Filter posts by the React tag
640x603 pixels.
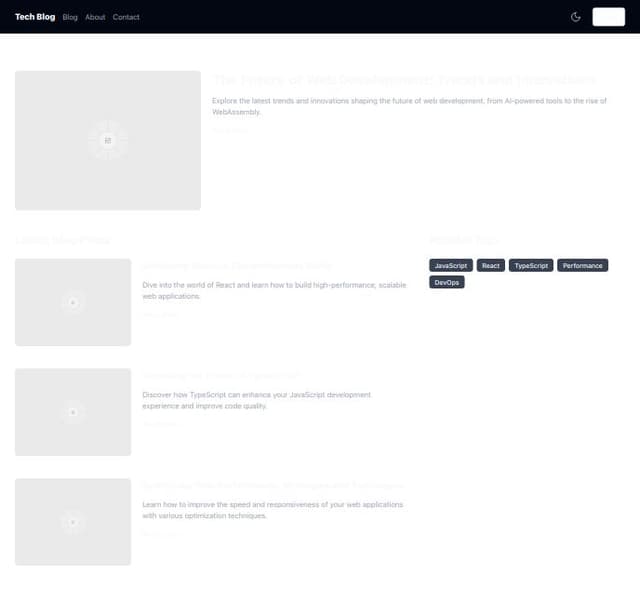[490, 266]
